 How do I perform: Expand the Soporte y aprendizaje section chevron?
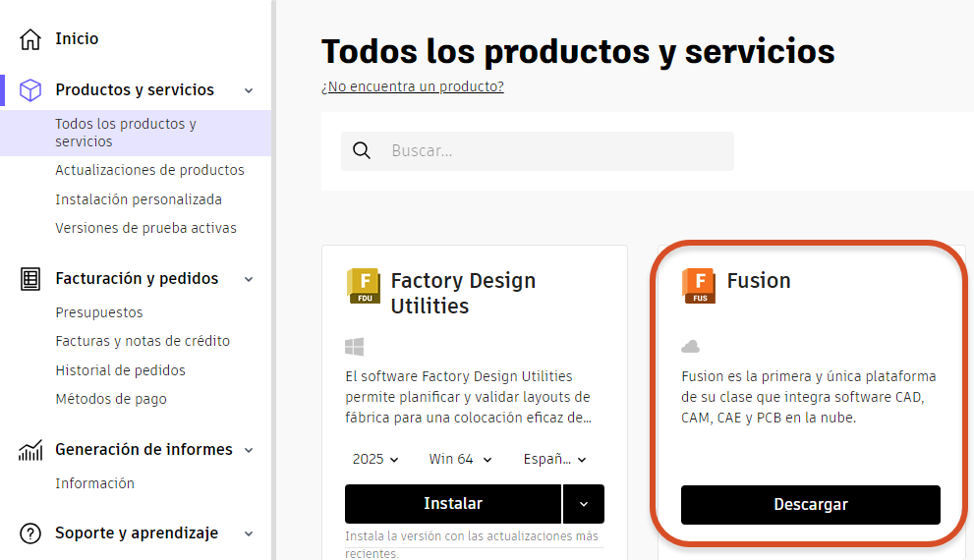tap(249, 533)
